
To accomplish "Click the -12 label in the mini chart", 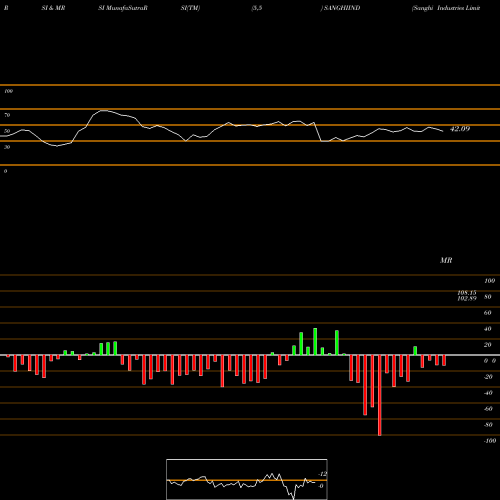I will point(322,474).
